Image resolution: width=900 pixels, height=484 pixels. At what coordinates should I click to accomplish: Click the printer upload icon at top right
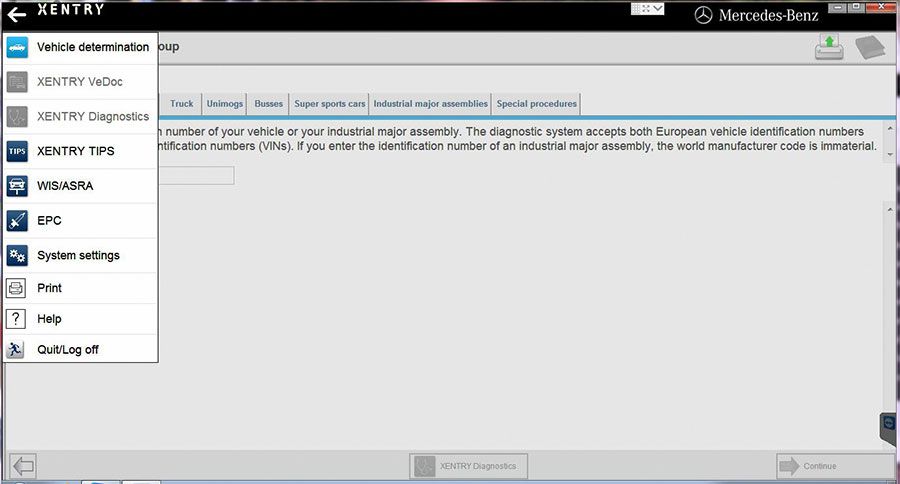829,47
